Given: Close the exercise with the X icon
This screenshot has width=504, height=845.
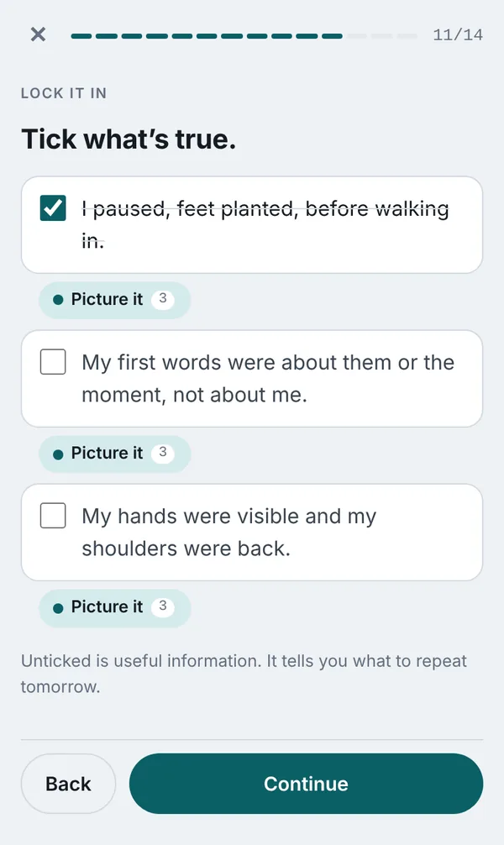Looking at the screenshot, I should (39, 34).
